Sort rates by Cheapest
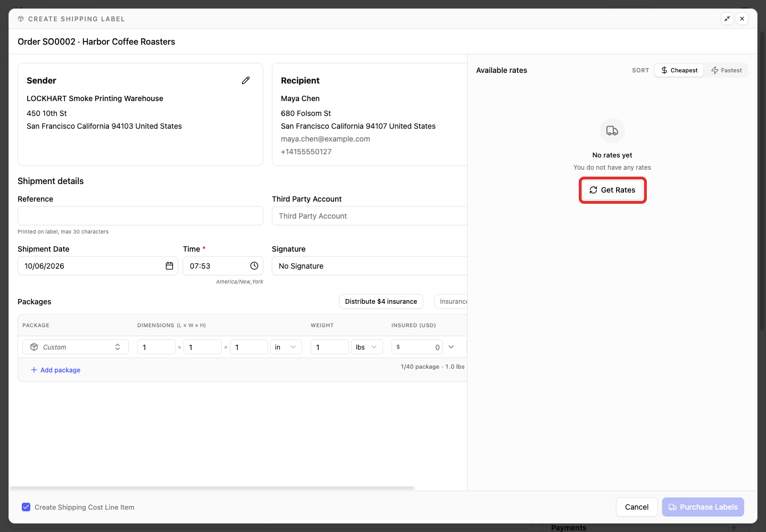This screenshot has height=532, width=766. point(679,70)
